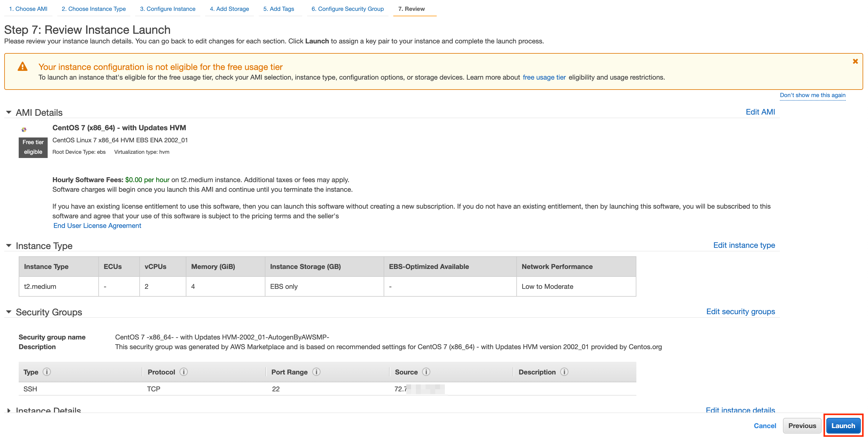Click Don't show me this again link
This screenshot has height=442, width=868.
coord(812,95)
